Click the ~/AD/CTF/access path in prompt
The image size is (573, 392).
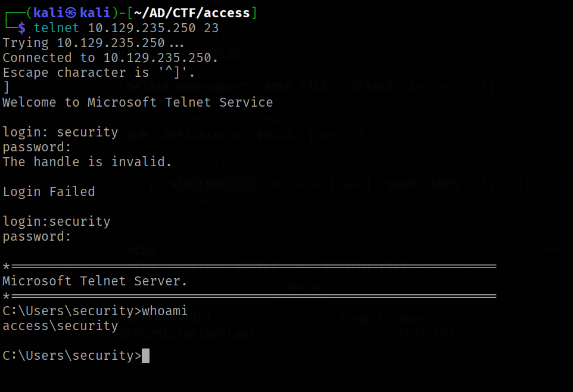click(192, 13)
